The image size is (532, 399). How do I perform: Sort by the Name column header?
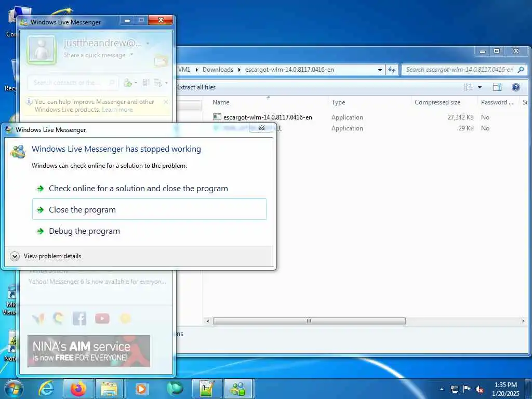[x=221, y=102]
